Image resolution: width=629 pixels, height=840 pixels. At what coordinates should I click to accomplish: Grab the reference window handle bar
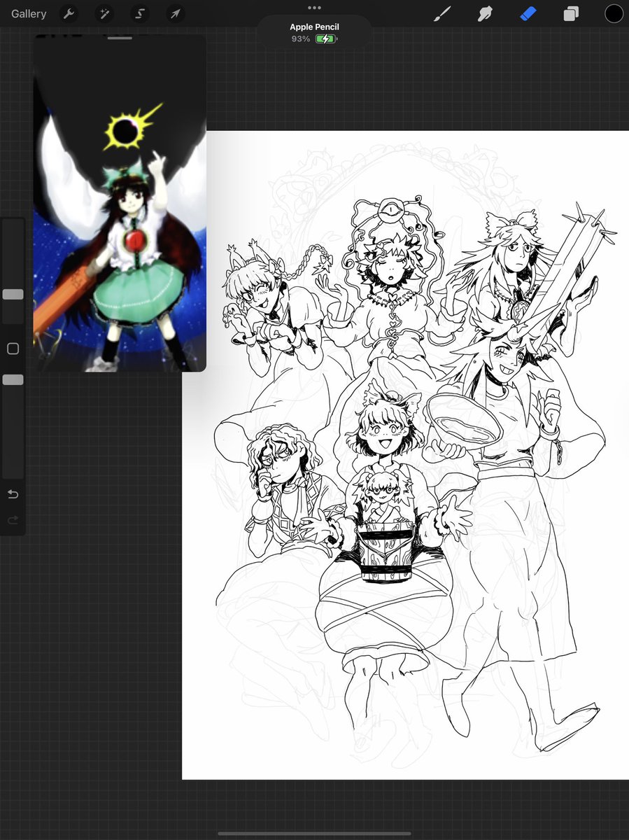coord(120,38)
